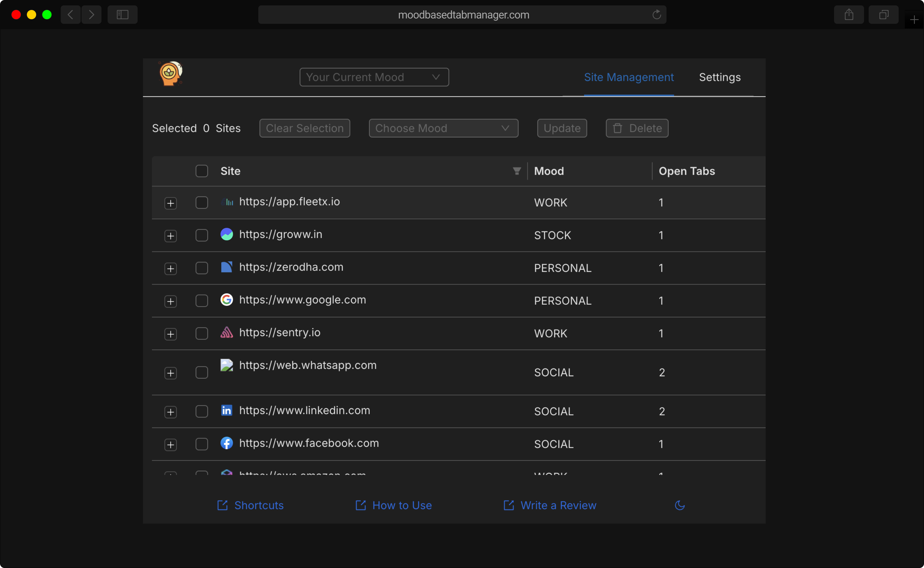Click the STOCK mood cell
The image size is (924, 568).
(x=552, y=235)
